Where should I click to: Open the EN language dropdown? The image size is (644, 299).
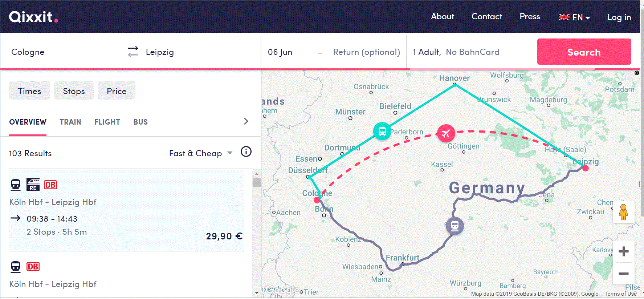pyautogui.click(x=574, y=17)
